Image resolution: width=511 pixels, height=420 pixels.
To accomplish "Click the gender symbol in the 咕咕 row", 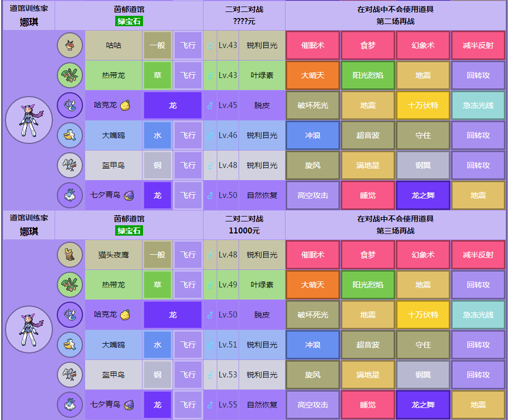I will coord(210,45).
